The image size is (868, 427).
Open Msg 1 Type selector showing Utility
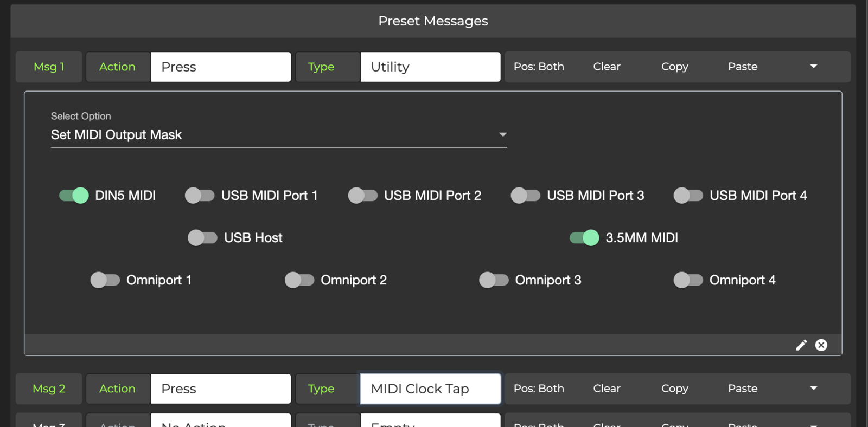pyautogui.click(x=430, y=67)
